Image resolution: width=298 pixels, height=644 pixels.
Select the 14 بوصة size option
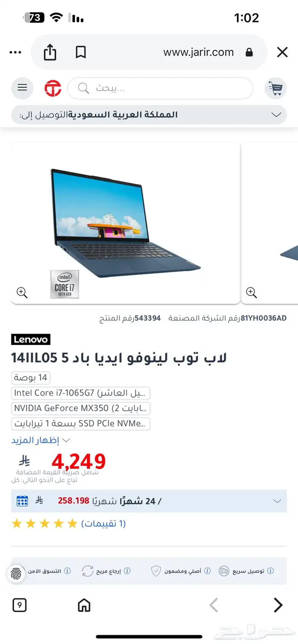click(x=31, y=378)
